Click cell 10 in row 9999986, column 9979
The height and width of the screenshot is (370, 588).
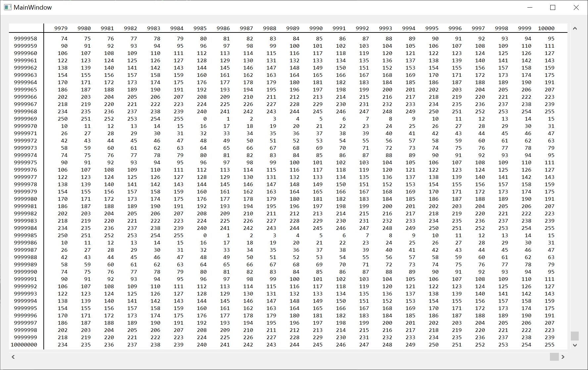click(64, 243)
